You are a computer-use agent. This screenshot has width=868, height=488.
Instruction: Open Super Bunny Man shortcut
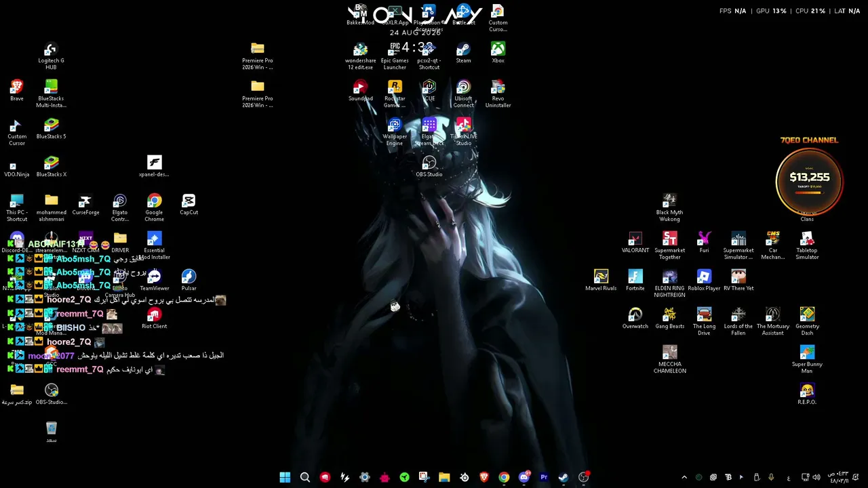807,360
